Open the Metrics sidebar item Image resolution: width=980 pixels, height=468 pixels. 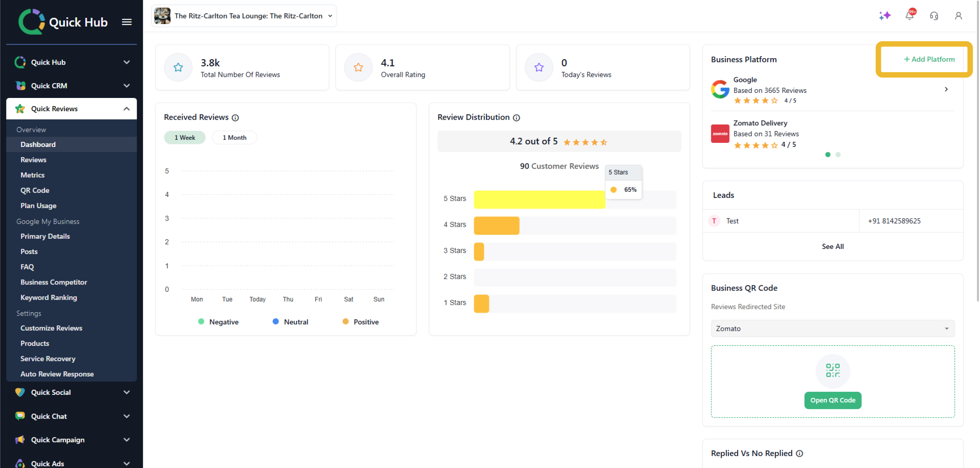tap(32, 175)
